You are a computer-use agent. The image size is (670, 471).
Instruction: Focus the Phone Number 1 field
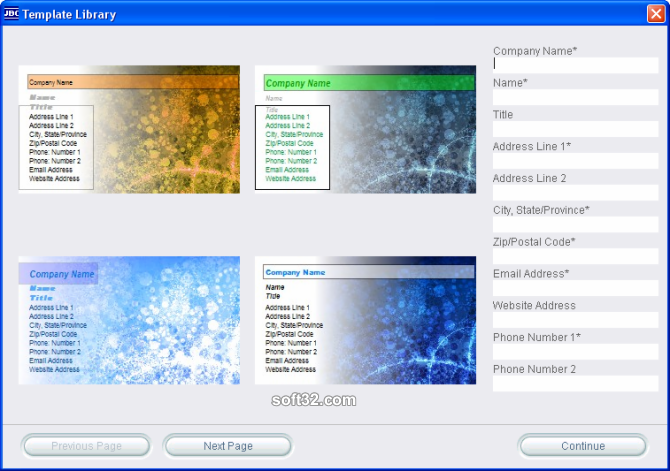point(576,352)
